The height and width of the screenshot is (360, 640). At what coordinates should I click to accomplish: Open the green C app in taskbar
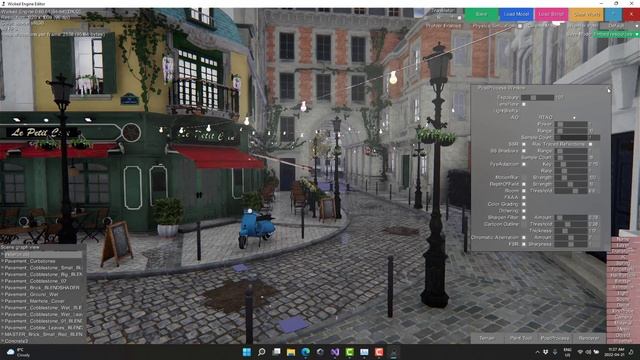pyautogui.click(x=350, y=352)
